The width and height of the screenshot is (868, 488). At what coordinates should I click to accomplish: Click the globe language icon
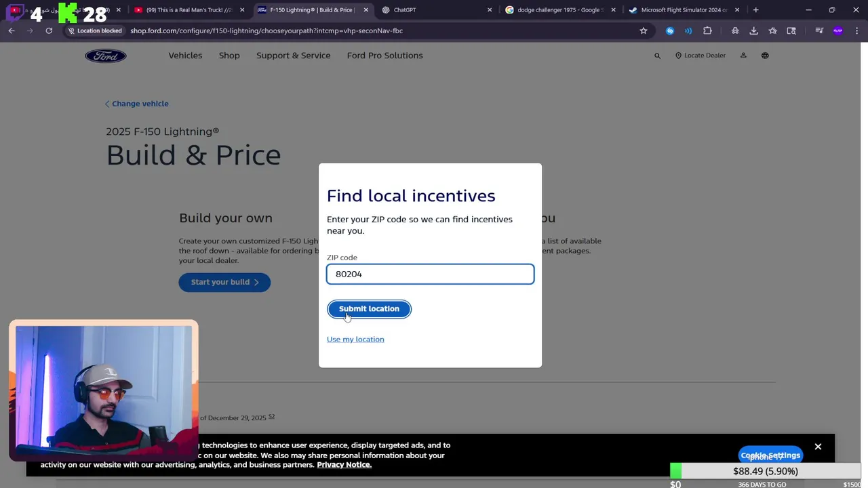765,56
